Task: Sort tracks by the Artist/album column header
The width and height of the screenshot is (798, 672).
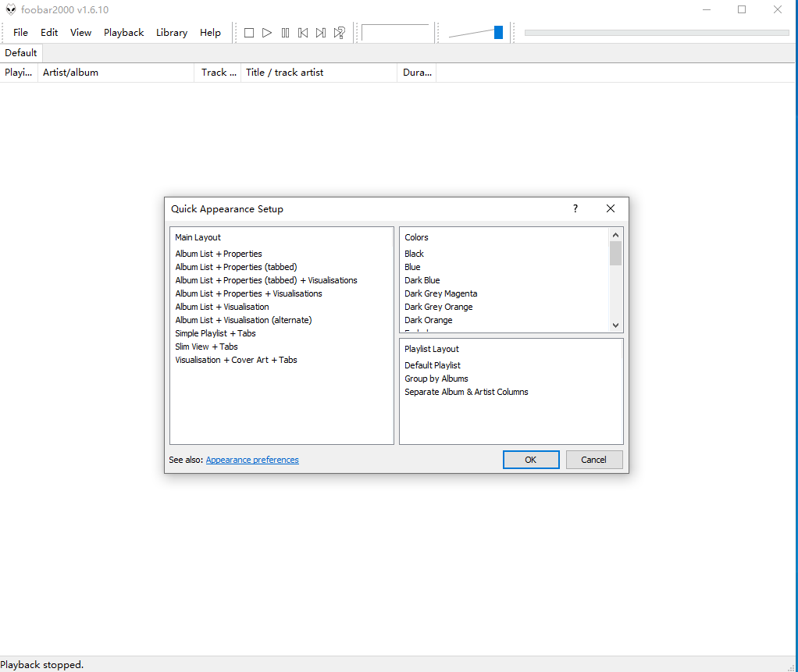Action: coord(71,72)
